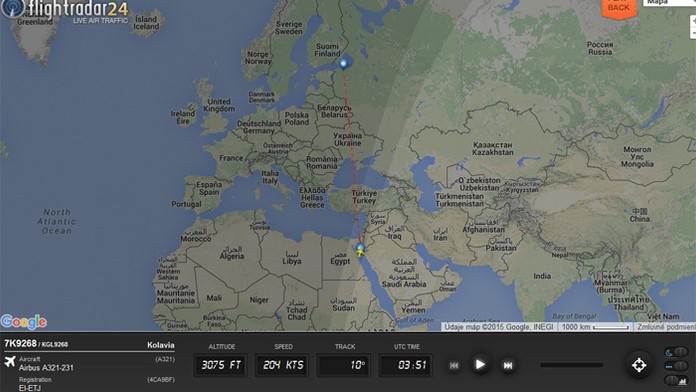Click the '1000 km' map scale

[x=595, y=327]
